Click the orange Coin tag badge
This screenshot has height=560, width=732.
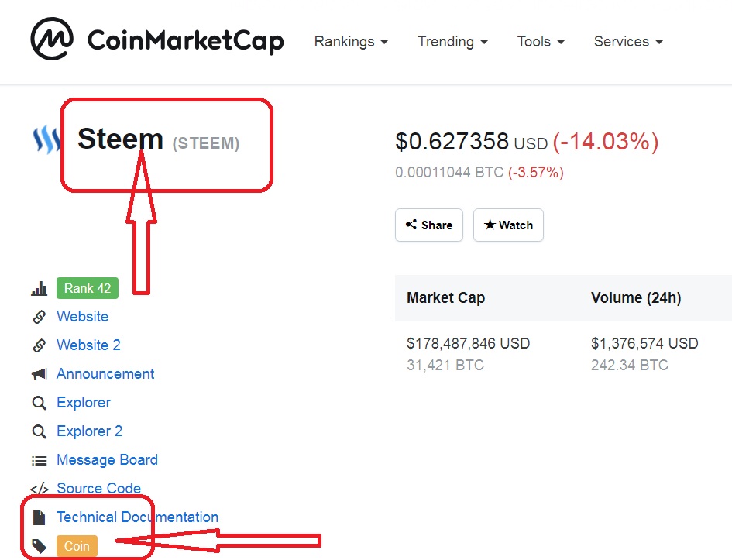[77, 546]
